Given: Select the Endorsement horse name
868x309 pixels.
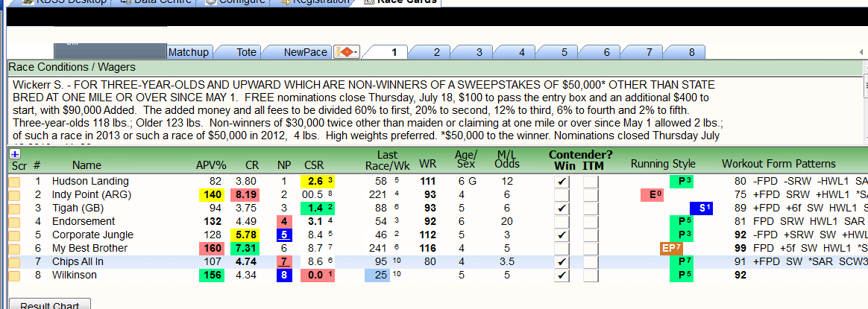Looking at the screenshot, I should coord(83,221).
